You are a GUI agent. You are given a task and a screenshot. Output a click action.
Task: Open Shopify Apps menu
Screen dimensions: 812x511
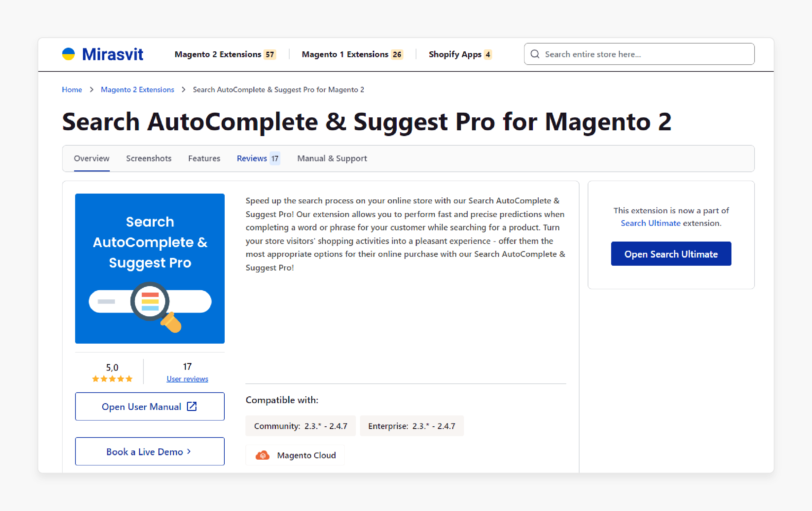[460, 54]
